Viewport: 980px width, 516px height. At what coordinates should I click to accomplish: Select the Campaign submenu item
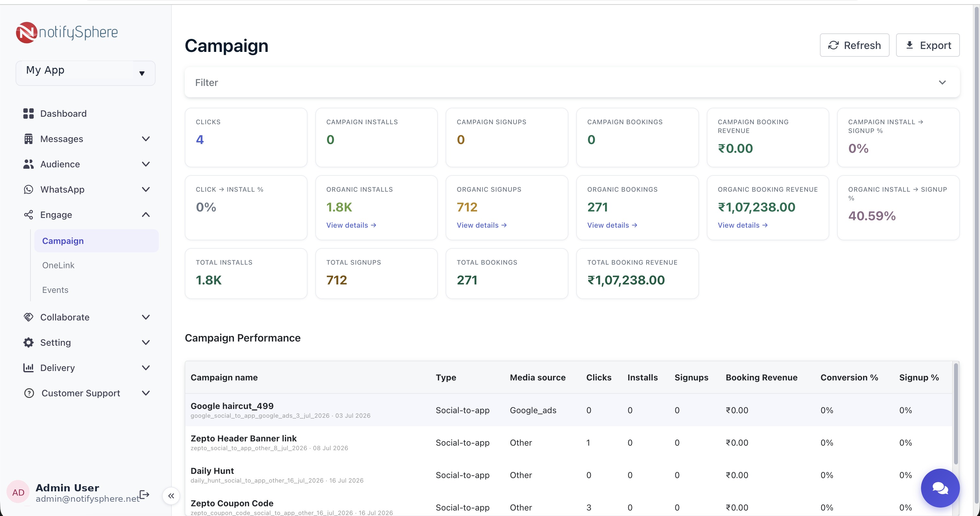click(x=97, y=241)
